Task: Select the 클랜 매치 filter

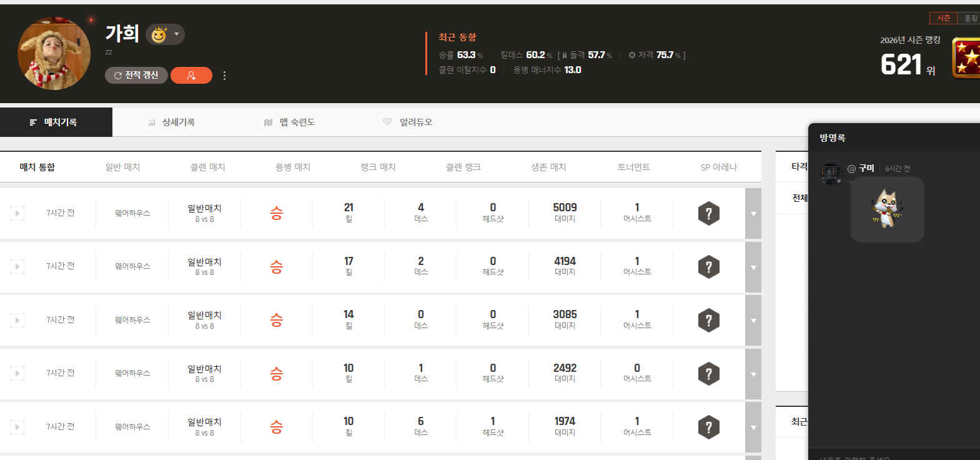Action: pyautogui.click(x=207, y=167)
